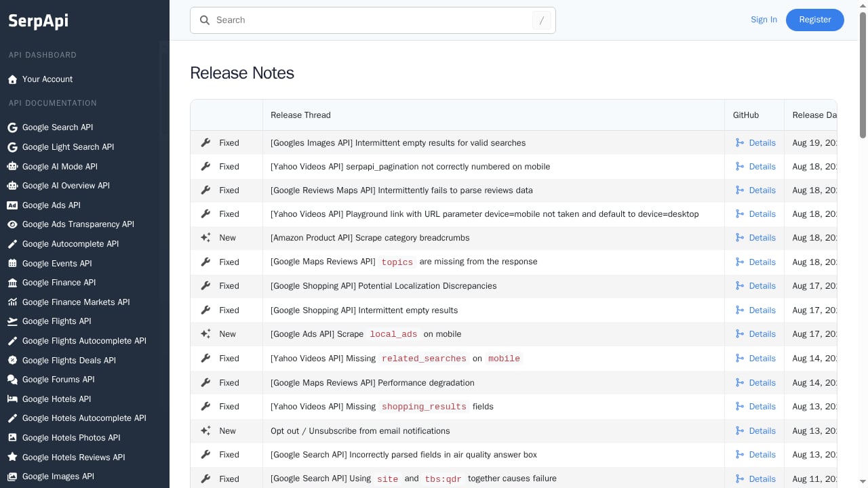Open Google Finance Markets API docs

[76, 302]
